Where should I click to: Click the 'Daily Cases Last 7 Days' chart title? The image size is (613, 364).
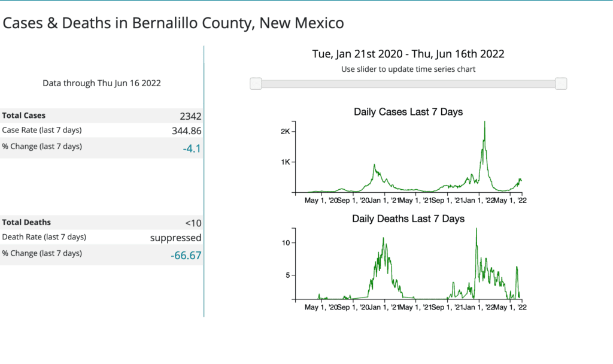click(x=408, y=112)
